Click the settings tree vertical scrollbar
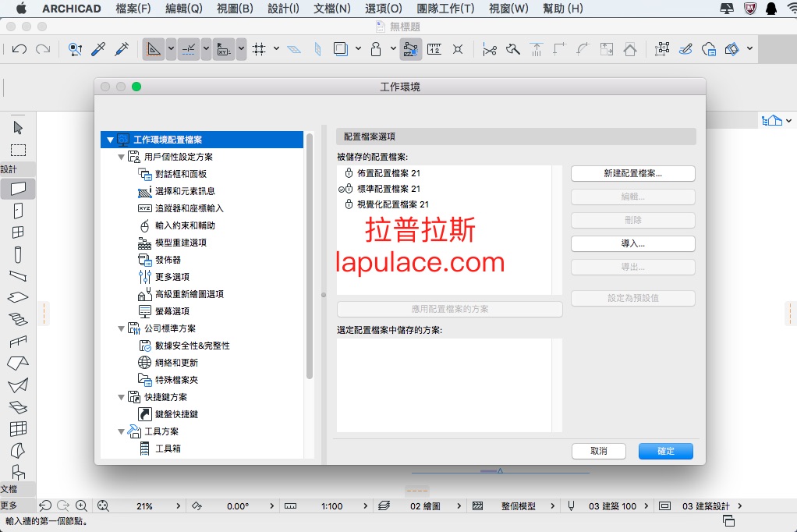 [x=310, y=257]
